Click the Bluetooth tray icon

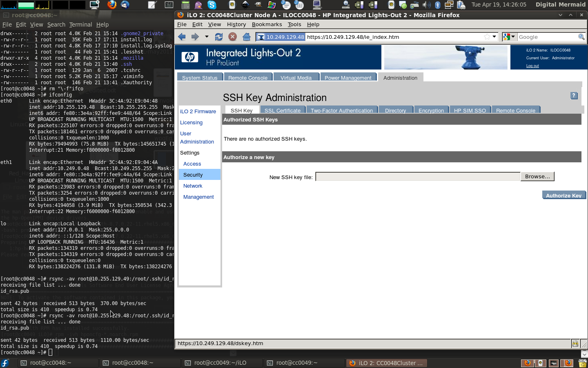[438, 5]
